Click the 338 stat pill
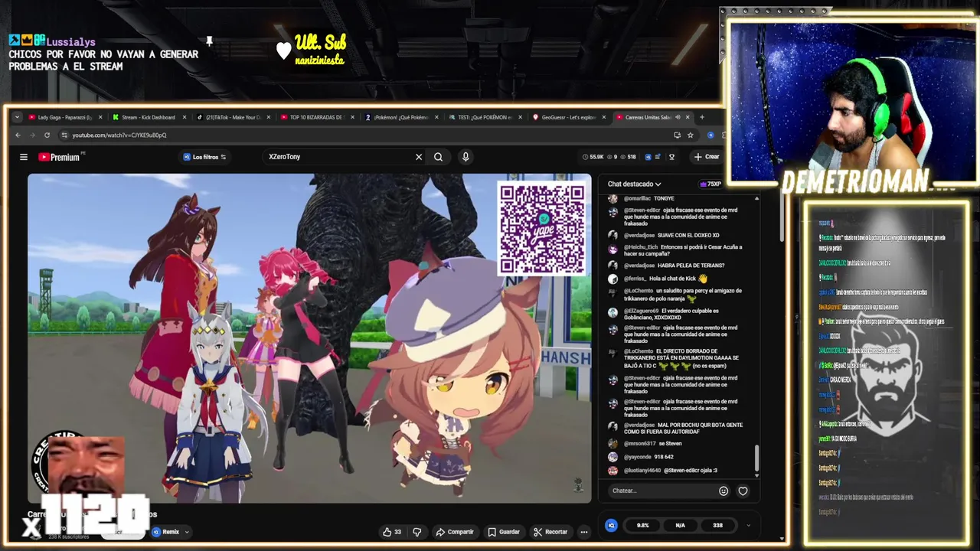This screenshot has width=980, height=551. click(717, 525)
